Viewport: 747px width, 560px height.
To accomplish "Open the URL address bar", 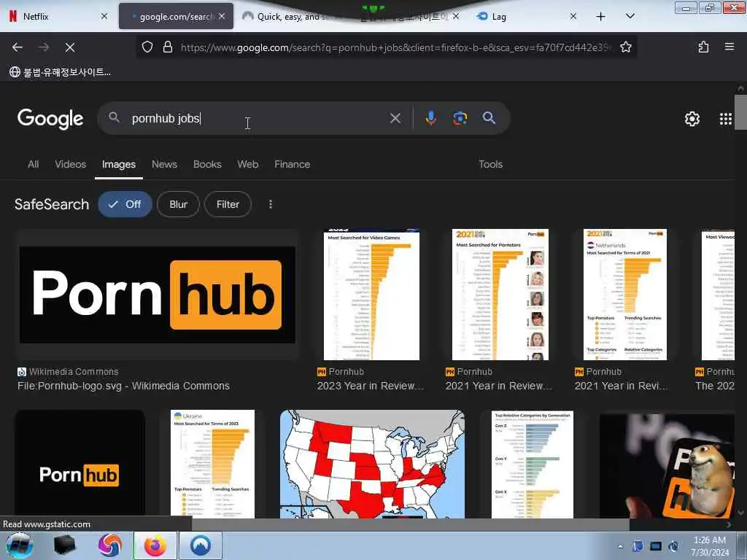I will (x=395, y=47).
